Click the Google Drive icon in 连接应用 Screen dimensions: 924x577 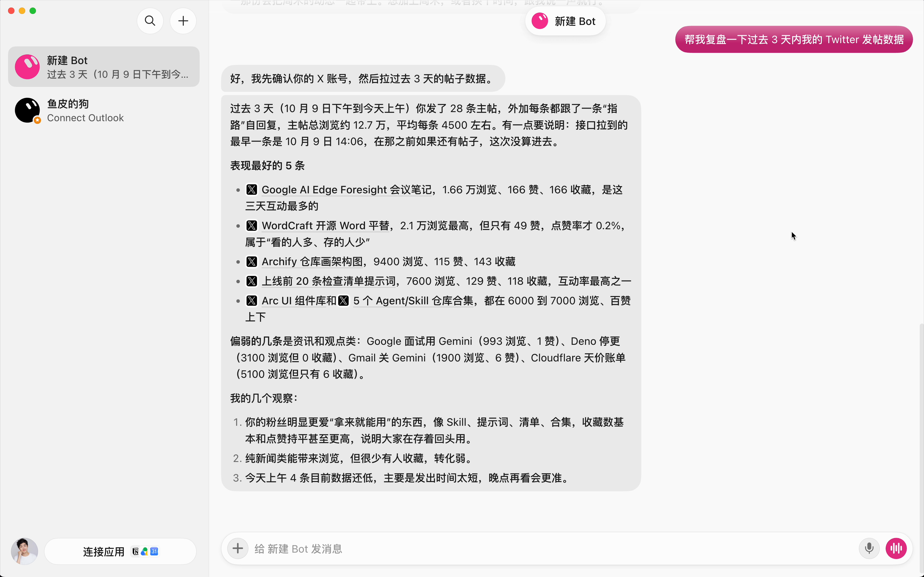144,552
